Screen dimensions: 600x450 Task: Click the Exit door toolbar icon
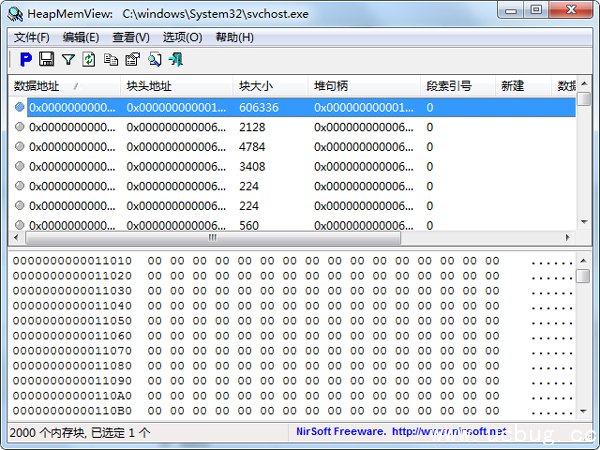(x=176, y=60)
